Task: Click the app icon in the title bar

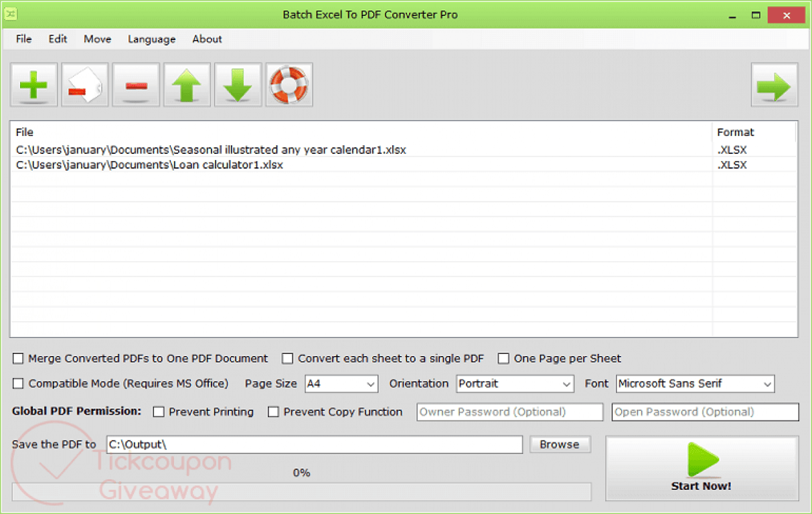Action: pyautogui.click(x=11, y=13)
